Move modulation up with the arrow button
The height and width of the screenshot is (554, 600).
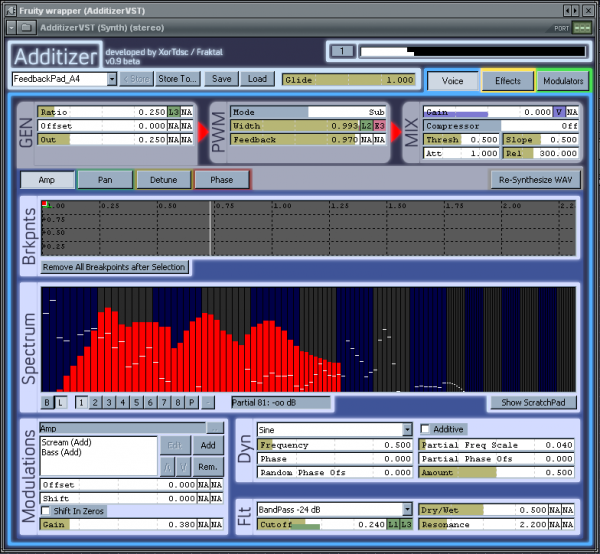pos(167,467)
